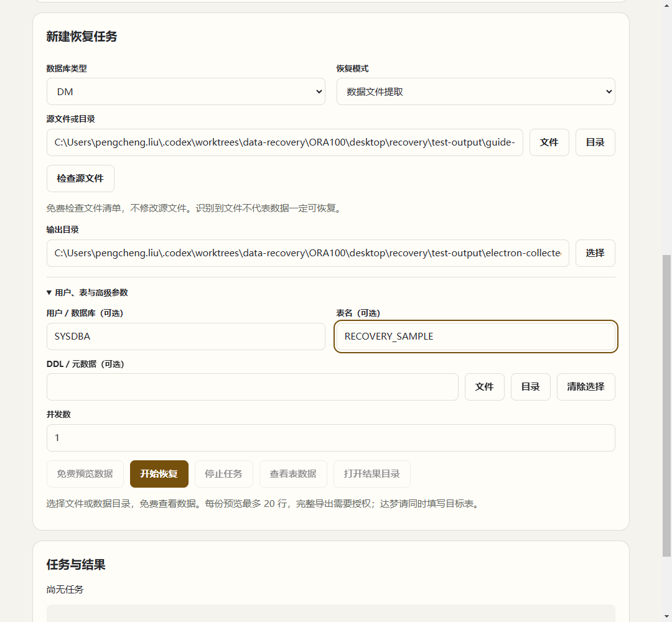
Task: Click the 目录 button beside 源文件或目录
Action: [595, 142]
